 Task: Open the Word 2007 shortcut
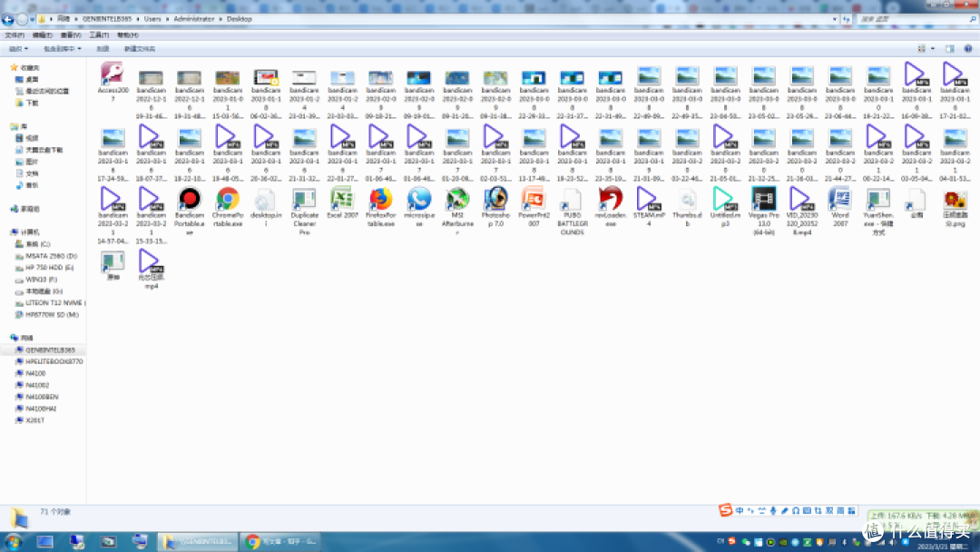point(840,207)
